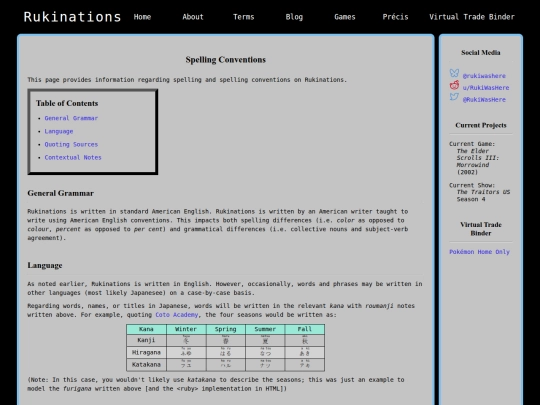The height and width of the screenshot is (405, 540).
Task: Click the Current Show: label
Action: 472,185
